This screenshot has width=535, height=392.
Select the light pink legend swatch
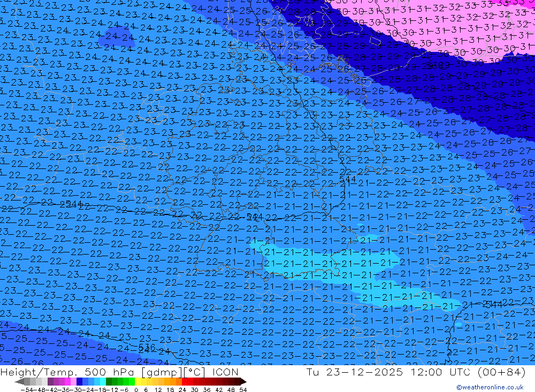(x=73, y=381)
